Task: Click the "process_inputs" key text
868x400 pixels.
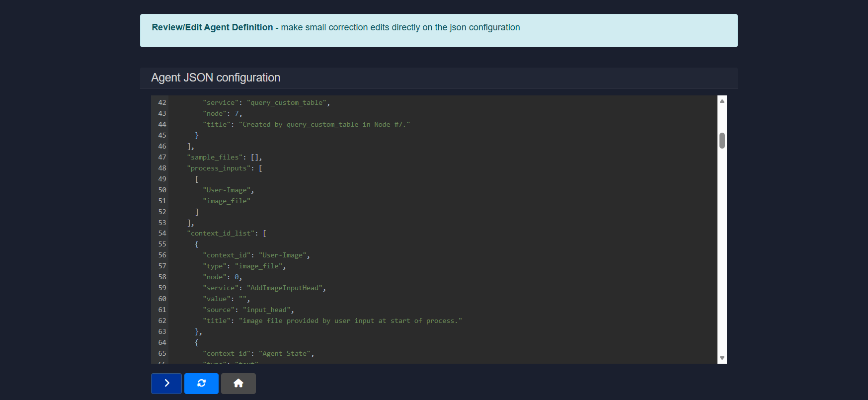Action: click(x=218, y=168)
